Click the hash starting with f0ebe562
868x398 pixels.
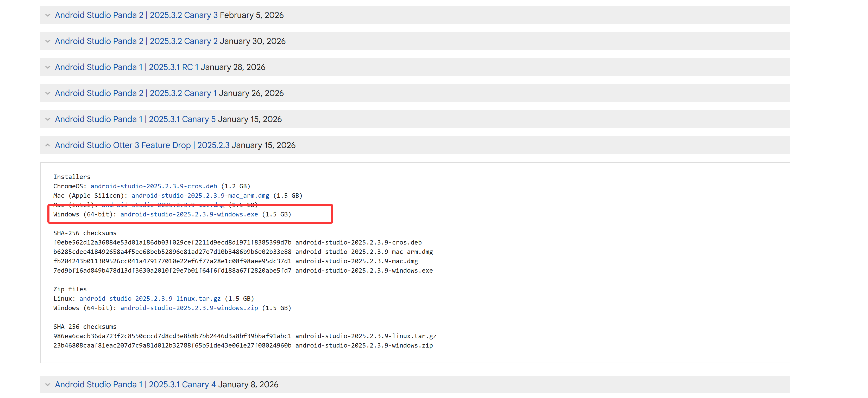pyautogui.click(x=172, y=242)
